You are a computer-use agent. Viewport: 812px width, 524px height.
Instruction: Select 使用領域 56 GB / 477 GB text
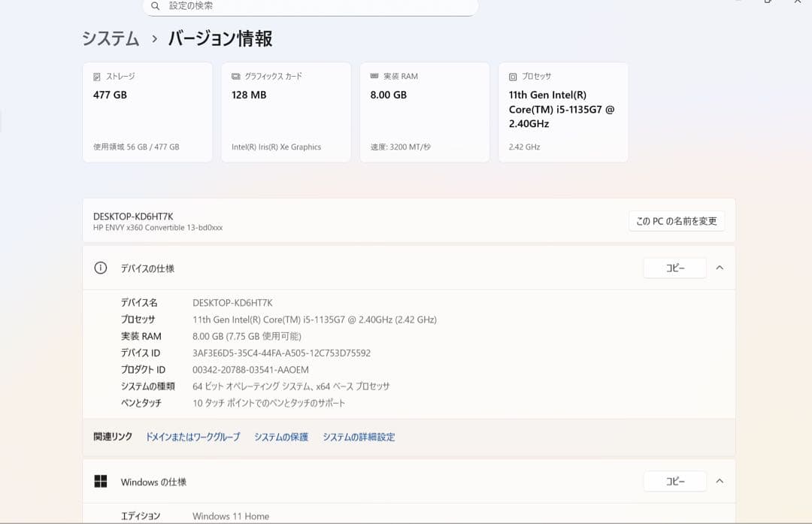[x=136, y=147]
